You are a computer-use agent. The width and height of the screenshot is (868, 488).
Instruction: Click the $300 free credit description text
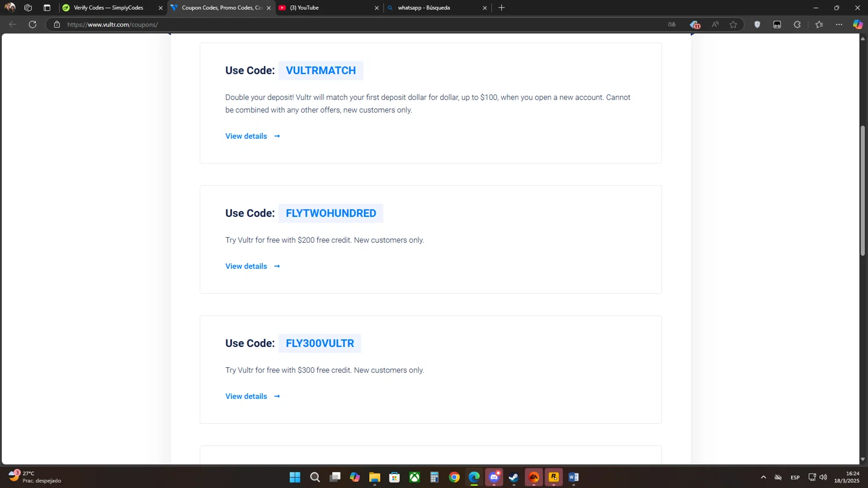click(325, 370)
